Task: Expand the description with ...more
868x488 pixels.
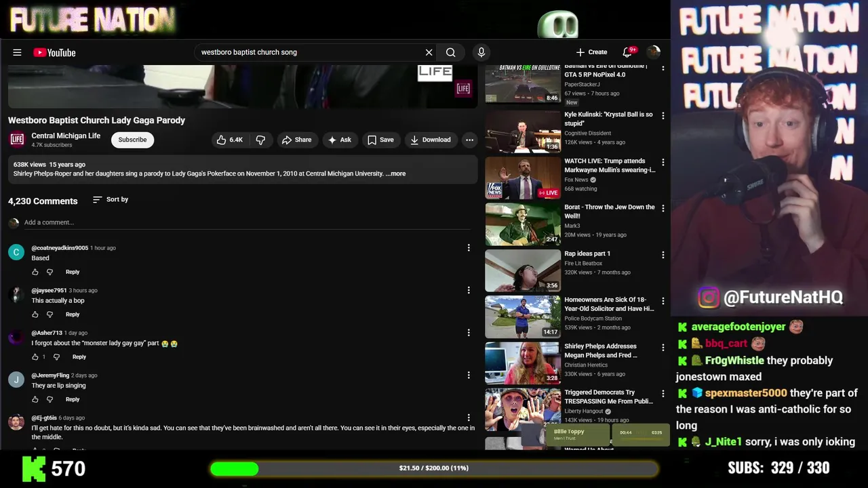Action: (x=395, y=174)
